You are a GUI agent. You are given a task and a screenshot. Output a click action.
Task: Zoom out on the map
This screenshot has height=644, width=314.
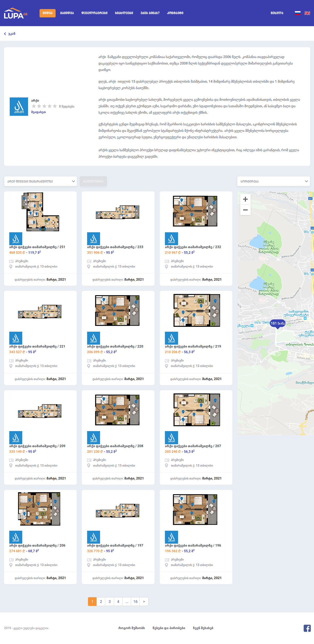click(x=245, y=210)
